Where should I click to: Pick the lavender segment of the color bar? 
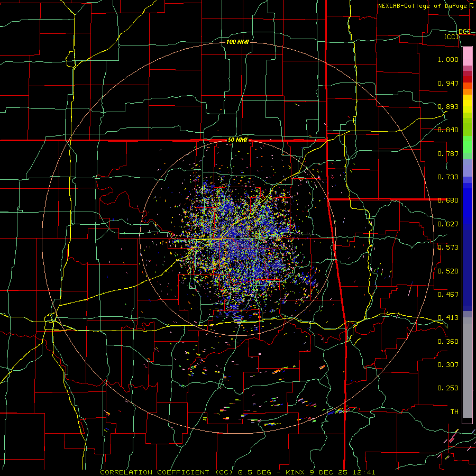[x=467, y=168]
